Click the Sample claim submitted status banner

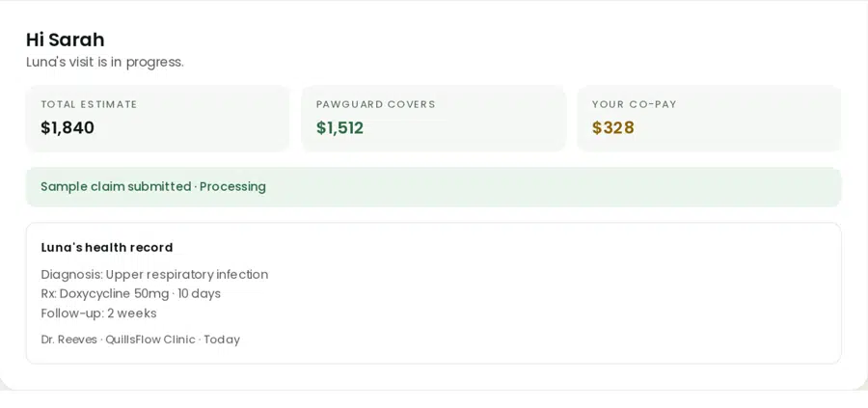pyautogui.click(x=433, y=187)
